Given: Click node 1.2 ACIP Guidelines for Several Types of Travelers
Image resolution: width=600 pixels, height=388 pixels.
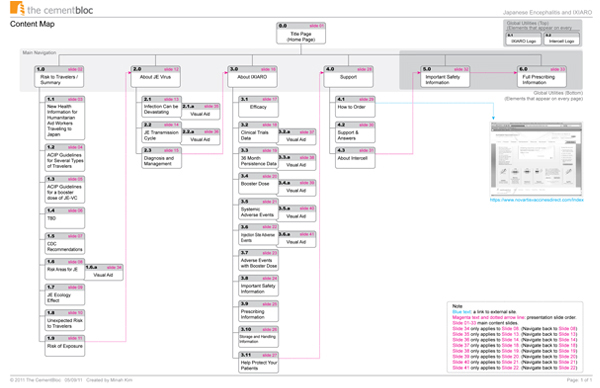Looking at the screenshot, I should pos(65,158).
